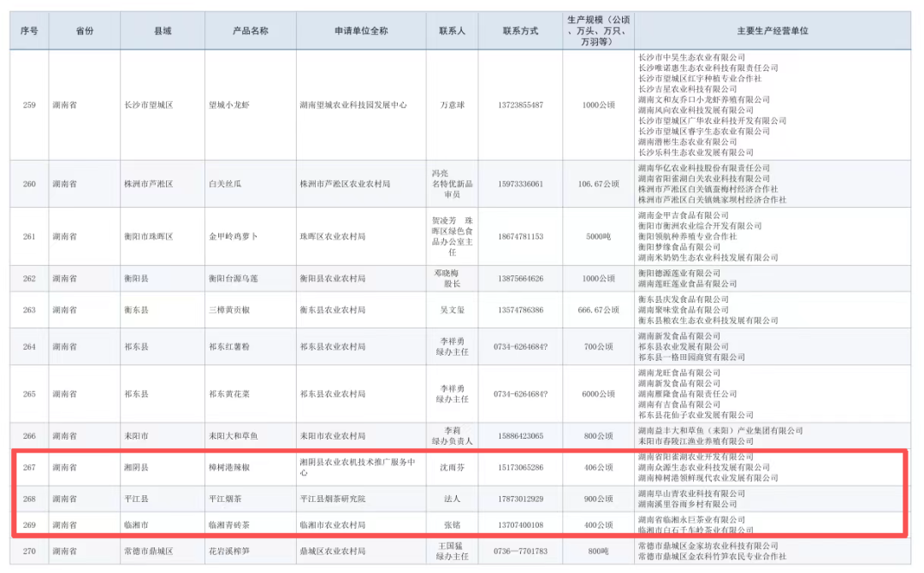Viewport: 924px width, 573px height.
Task: Select the county cell 湘阴县
Action: (x=136, y=467)
